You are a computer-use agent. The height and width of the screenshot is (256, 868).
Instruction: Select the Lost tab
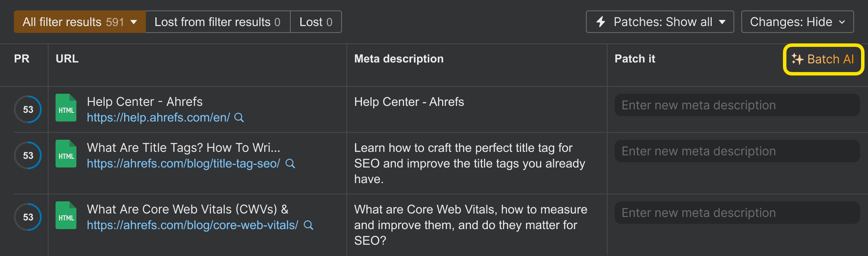click(316, 22)
